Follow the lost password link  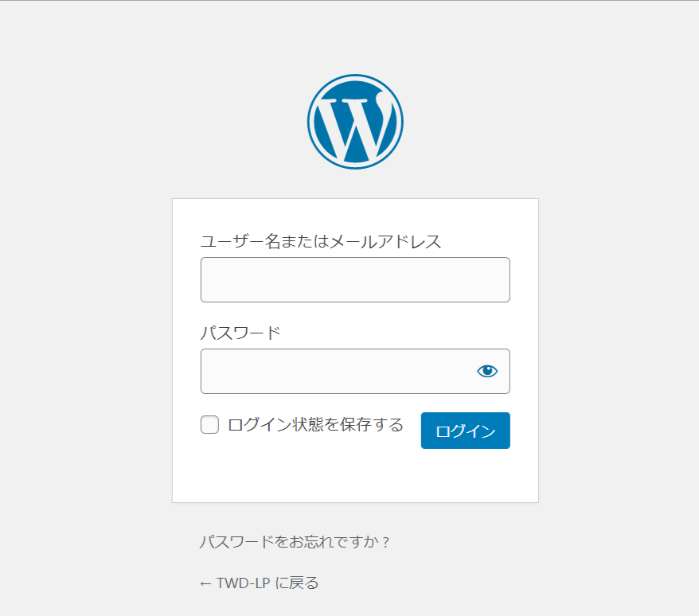coord(297,540)
